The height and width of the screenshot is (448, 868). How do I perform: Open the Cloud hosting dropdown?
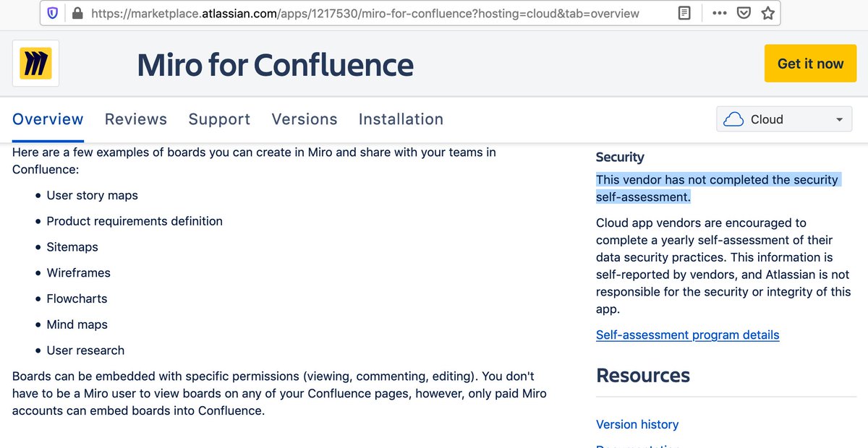coord(784,119)
